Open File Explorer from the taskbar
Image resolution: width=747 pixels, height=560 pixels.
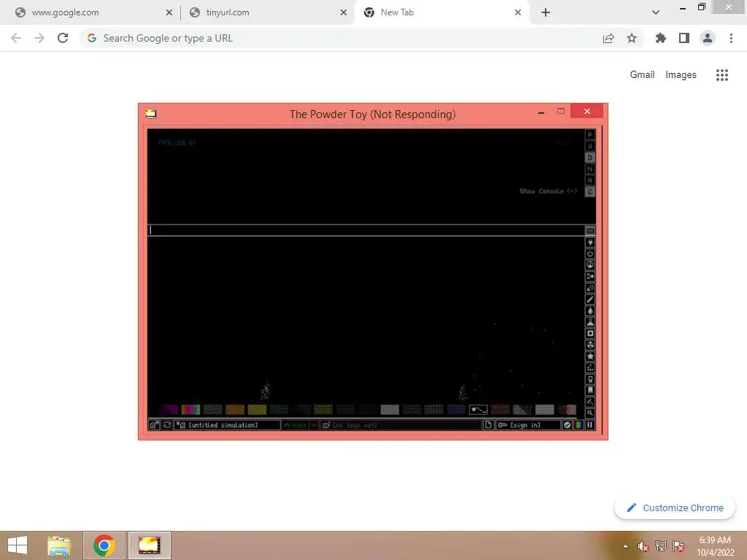[59, 545]
